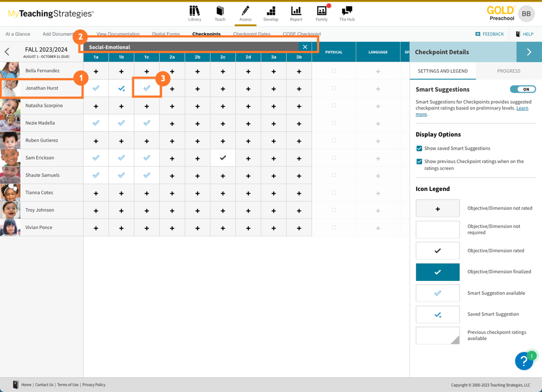This screenshot has height=392, width=542.
Task: Open the Checkpoint Dates tab
Action: 251,34
